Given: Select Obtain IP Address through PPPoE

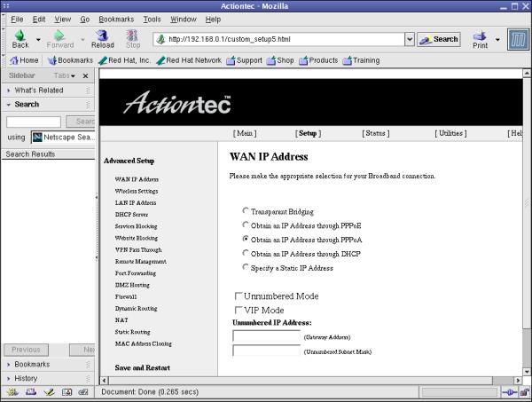Looking at the screenshot, I should tap(246, 225).
